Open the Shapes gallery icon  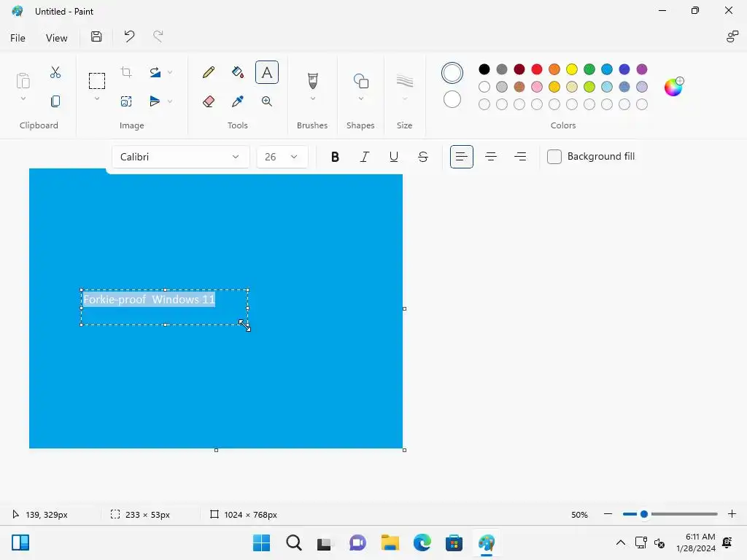pos(360,81)
